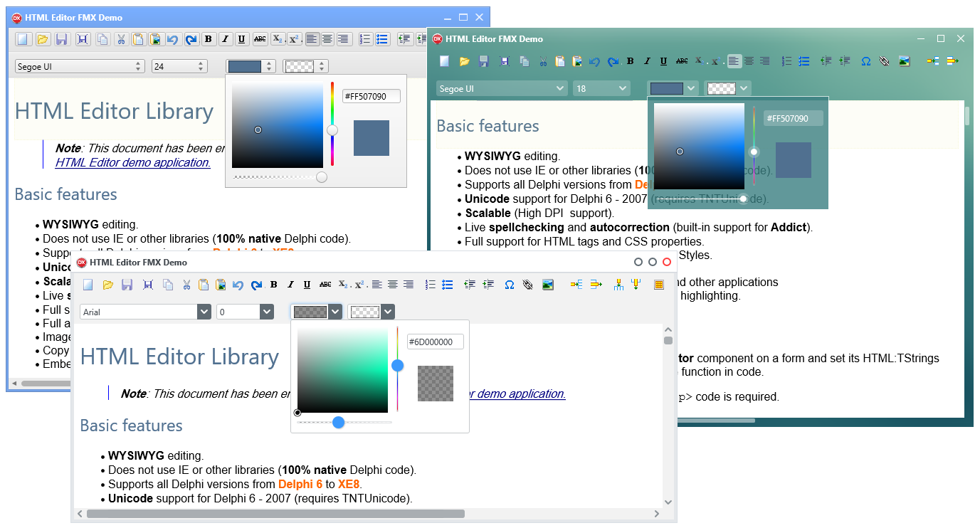Click #FF507090 hex field in blue window
This screenshot has height=528, width=980.
coord(372,96)
